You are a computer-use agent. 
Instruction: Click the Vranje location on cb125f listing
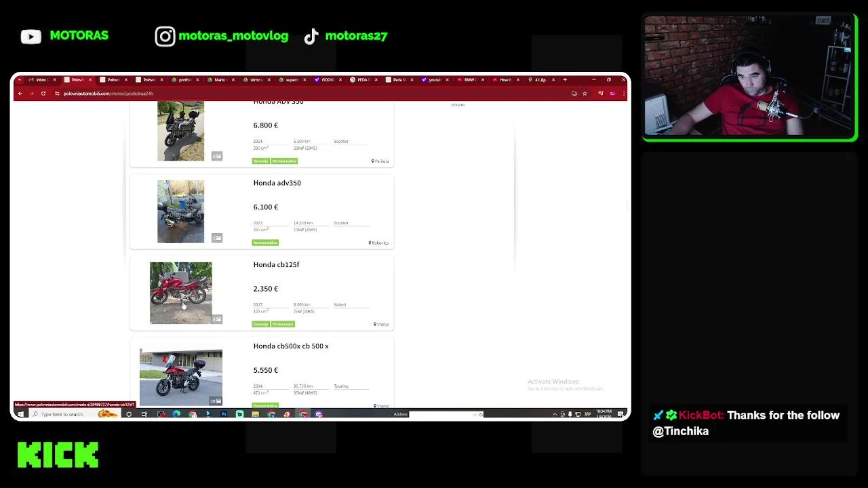point(381,324)
